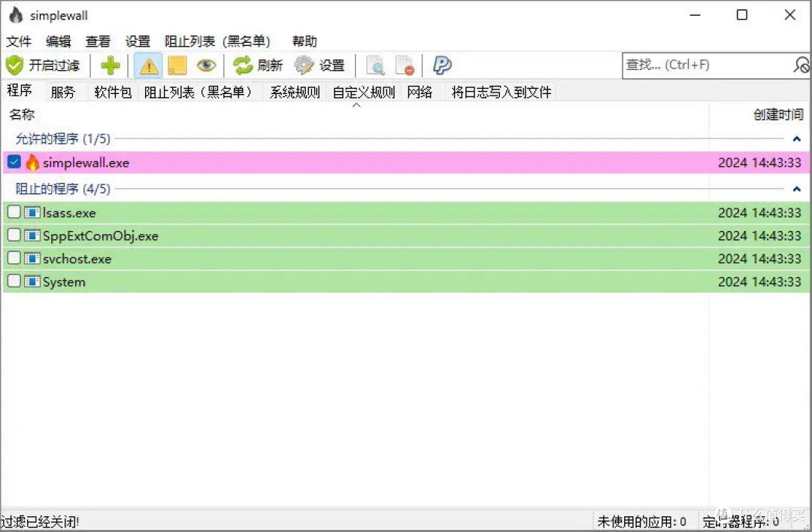Click the simplewall flame icon in the title bar

point(16,15)
